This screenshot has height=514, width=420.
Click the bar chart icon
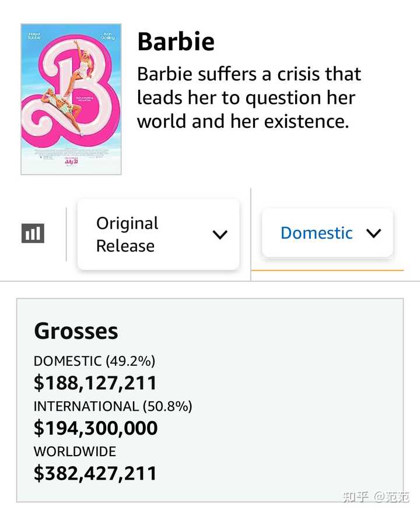(x=33, y=233)
